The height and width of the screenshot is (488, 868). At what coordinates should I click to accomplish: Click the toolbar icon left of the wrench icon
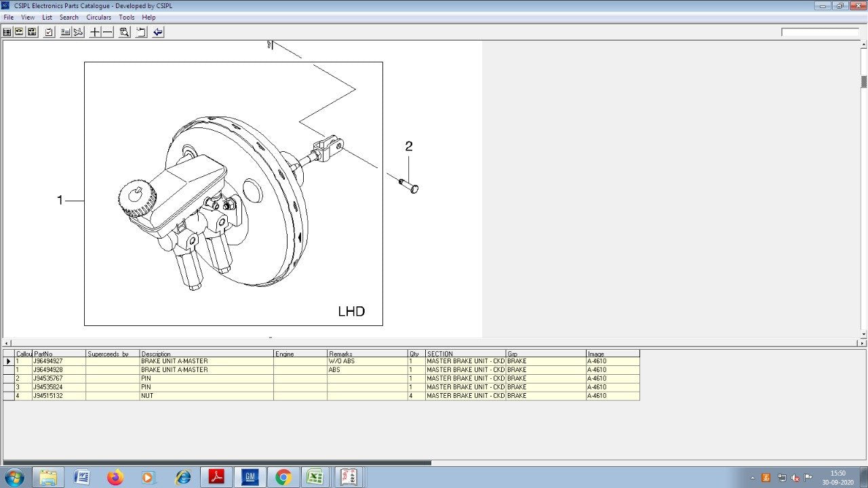(66, 32)
